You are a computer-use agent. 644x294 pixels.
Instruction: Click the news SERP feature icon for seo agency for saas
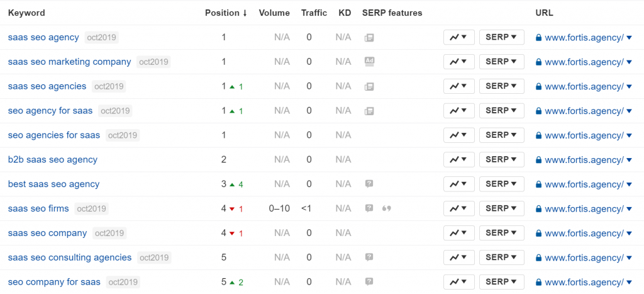[x=369, y=111]
